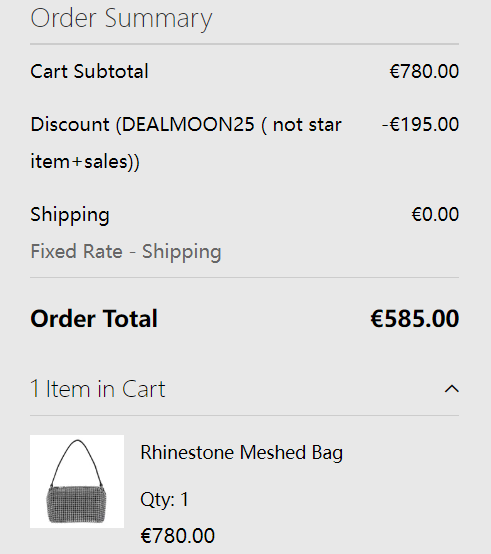Click the Qty: 1 quantity text
Image resolution: width=491 pixels, height=554 pixels.
165,500
